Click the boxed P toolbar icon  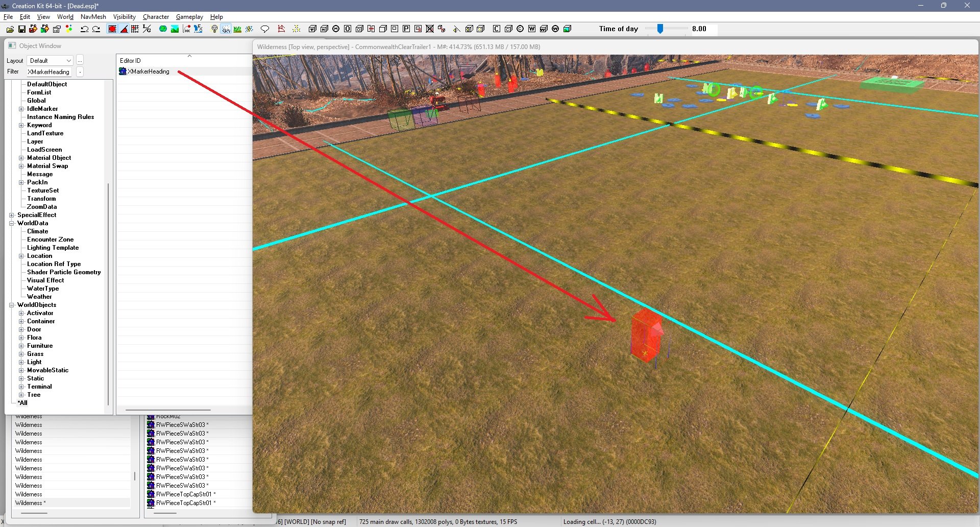[x=406, y=29]
